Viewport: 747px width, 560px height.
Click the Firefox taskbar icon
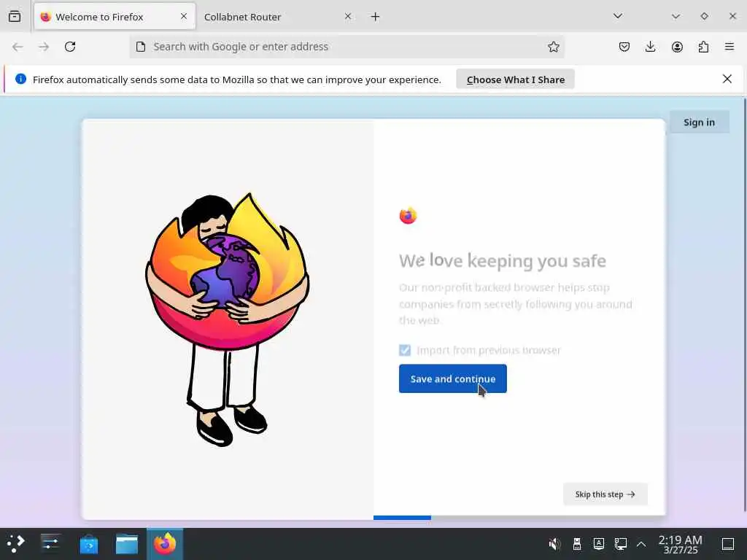165,544
